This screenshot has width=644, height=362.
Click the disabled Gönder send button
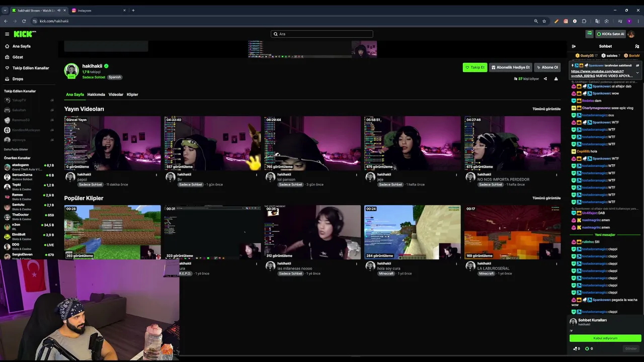tap(631, 348)
